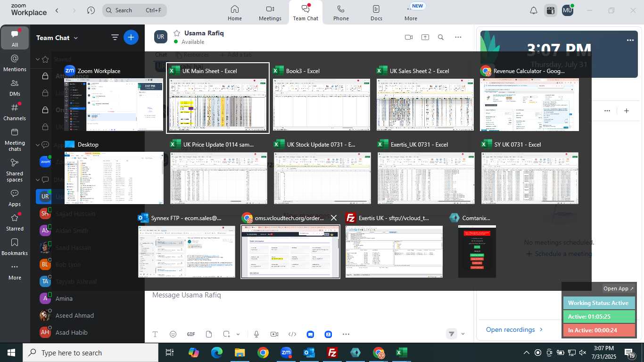Record a video message in the composer
This screenshot has height=362, width=644.
coord(274,334)
